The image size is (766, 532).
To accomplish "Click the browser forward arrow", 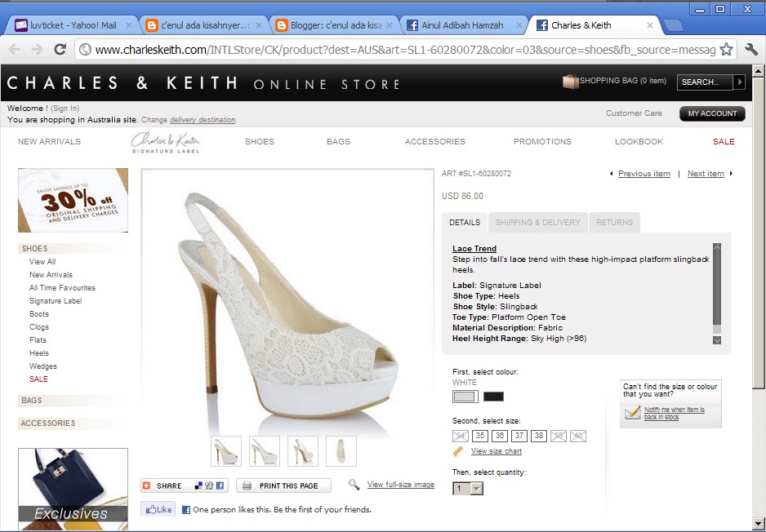I will pos(37,49).
